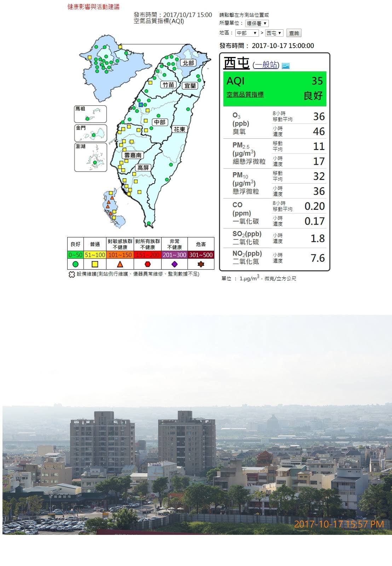Click the PM2.5 小時濃度 value 17

[x=319, y=161]
